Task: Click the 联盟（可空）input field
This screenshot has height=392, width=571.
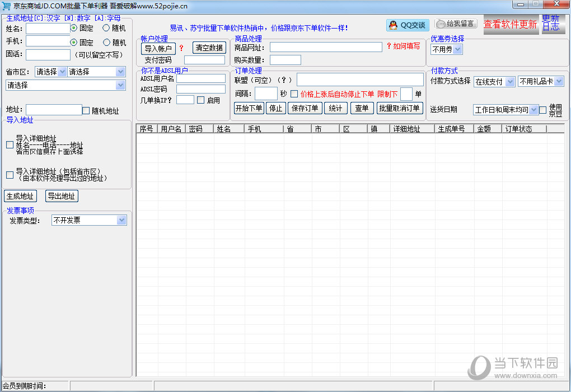Action: (x=360, y=80)
